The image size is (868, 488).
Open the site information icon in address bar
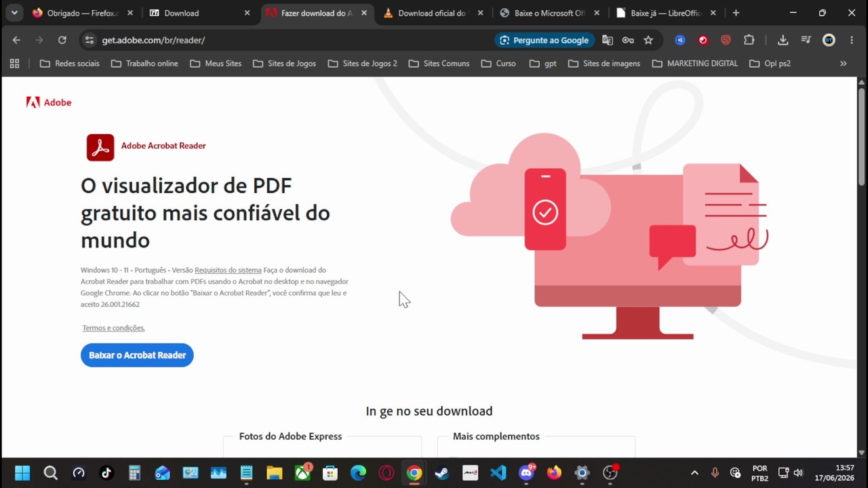[x=90, y=40]
